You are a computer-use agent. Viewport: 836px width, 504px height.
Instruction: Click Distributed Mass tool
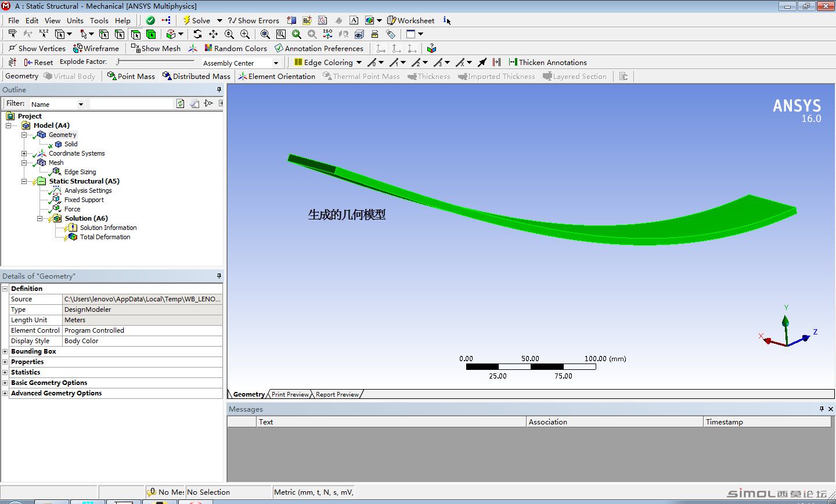(196, 76)
